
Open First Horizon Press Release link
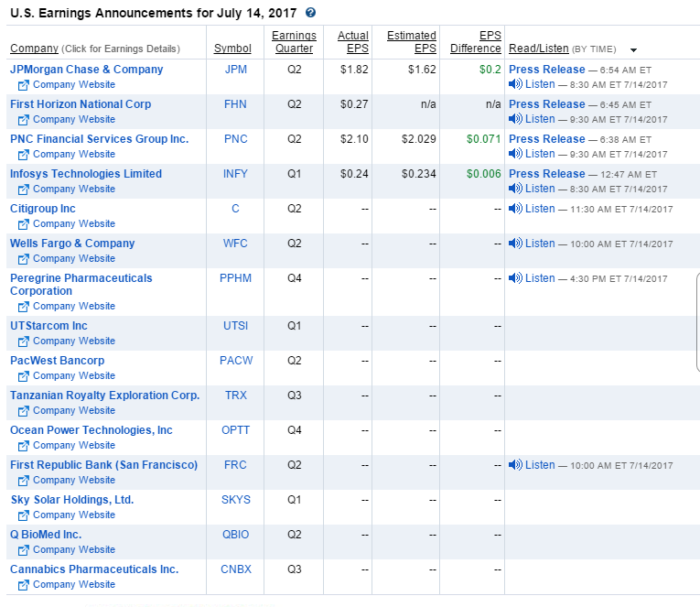point(546,104)
